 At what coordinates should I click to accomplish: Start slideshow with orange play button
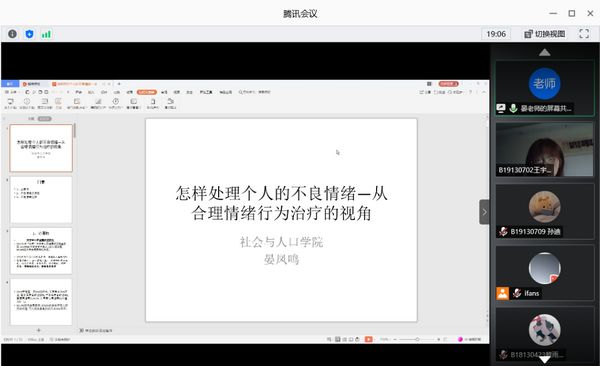click(368, 339)
